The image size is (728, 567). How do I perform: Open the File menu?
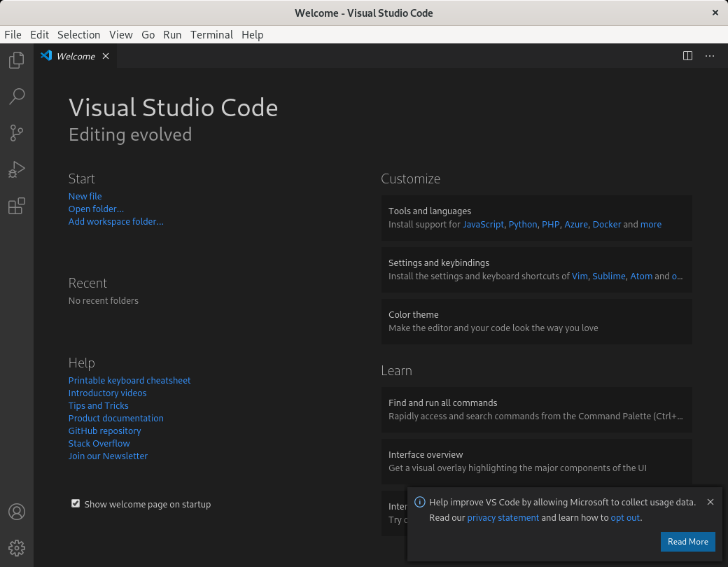13,35
